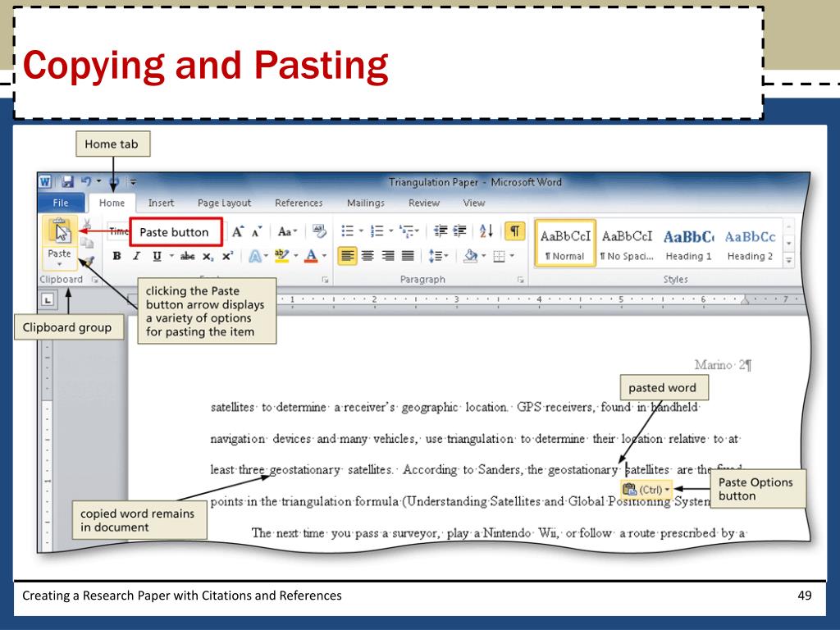Apply the red Font Color

pyautogui.click(x=311, y=256)
